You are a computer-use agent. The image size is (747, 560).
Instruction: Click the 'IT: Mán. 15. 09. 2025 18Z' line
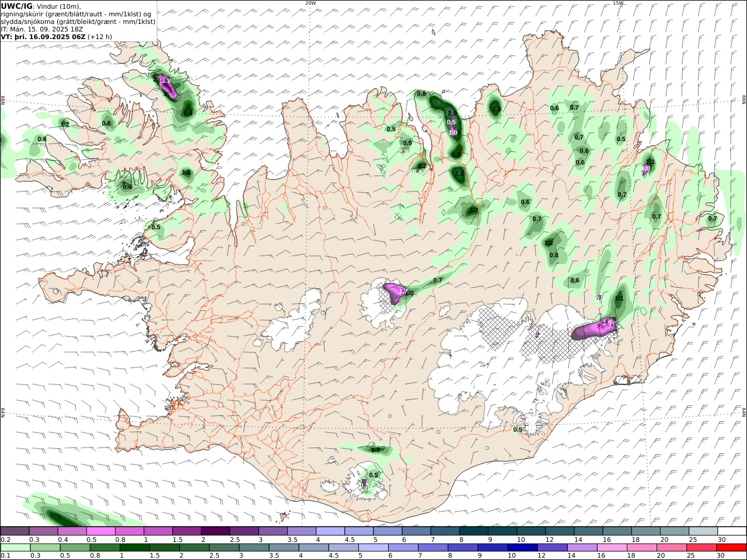point(41,29)
